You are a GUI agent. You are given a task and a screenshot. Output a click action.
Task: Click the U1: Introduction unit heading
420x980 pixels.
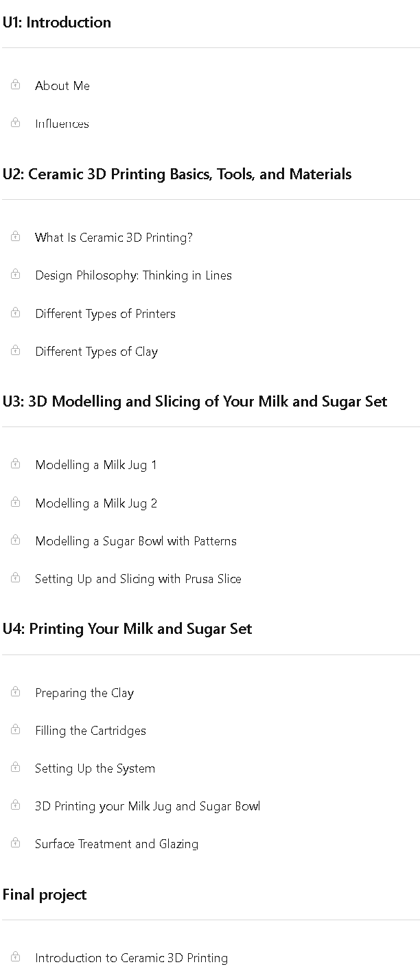point(56,22)
